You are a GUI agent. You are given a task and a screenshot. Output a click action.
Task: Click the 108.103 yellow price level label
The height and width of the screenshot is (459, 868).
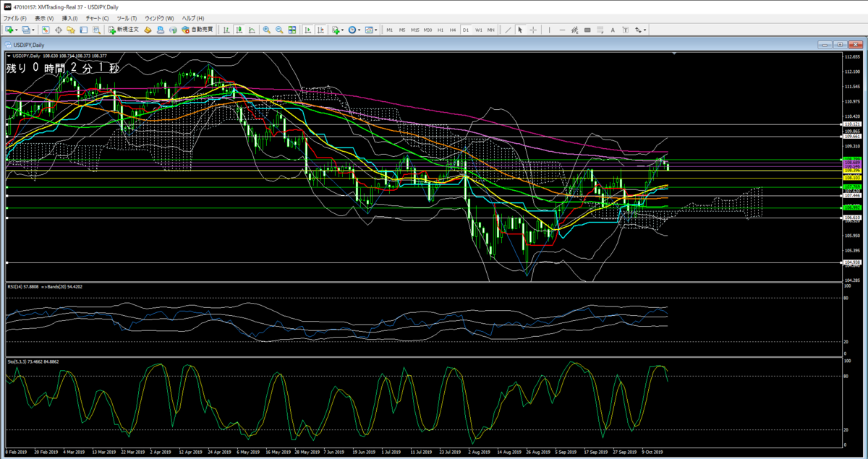point(851,177)
